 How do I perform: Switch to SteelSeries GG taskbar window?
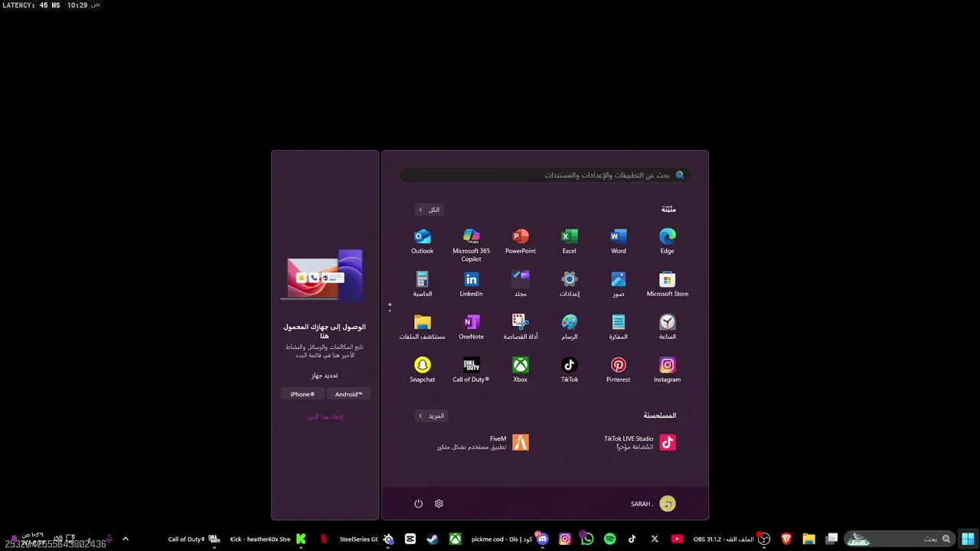coord(366,539)
